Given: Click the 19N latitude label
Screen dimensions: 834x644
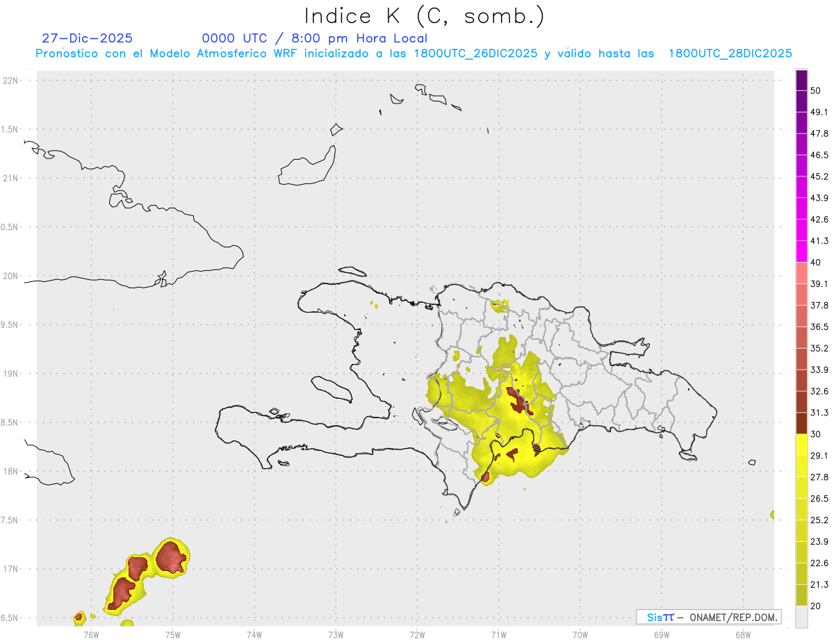Looking at the screenshot, I should point(10,373).
